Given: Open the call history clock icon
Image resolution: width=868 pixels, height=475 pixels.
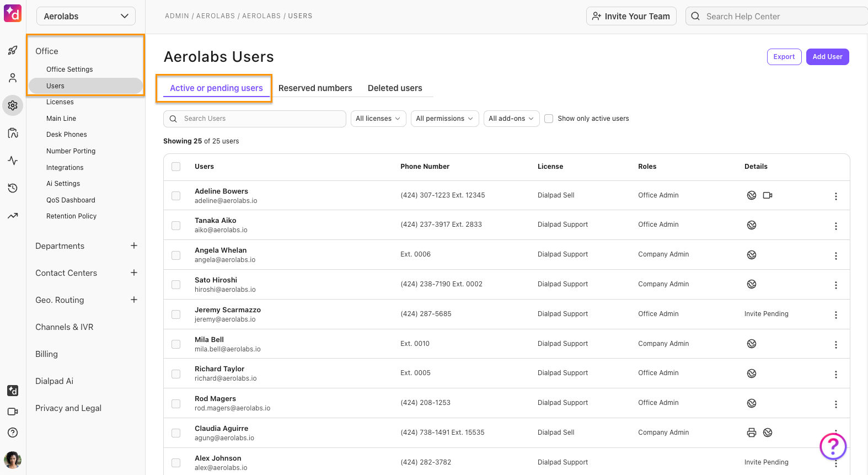Looking at the screenshot, I should [x=13, y=188].
